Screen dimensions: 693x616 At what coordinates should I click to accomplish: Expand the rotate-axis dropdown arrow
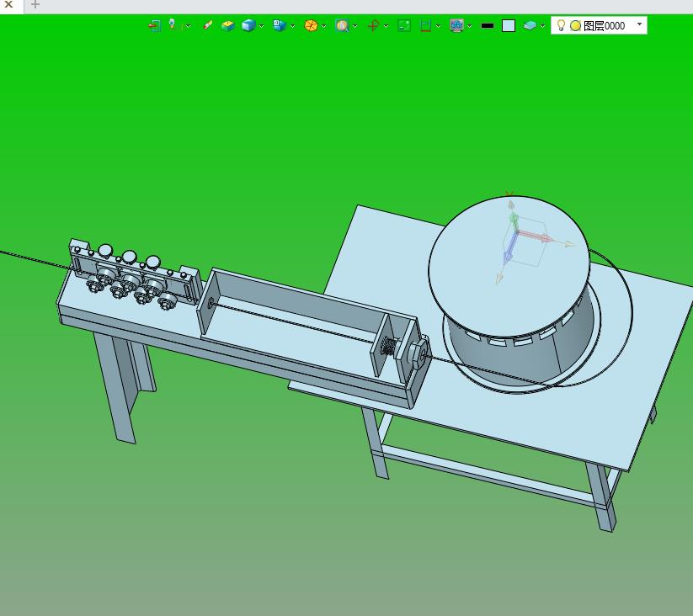click(386, 26)
